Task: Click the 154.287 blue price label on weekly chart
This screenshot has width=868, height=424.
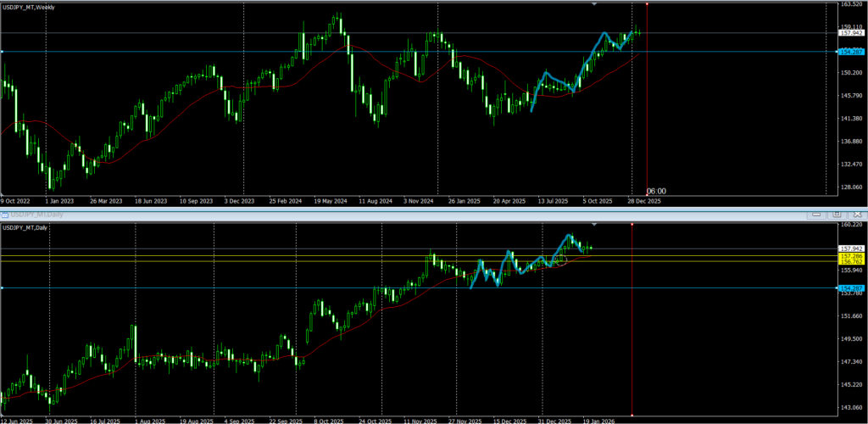Action: (x=851, y=52)
